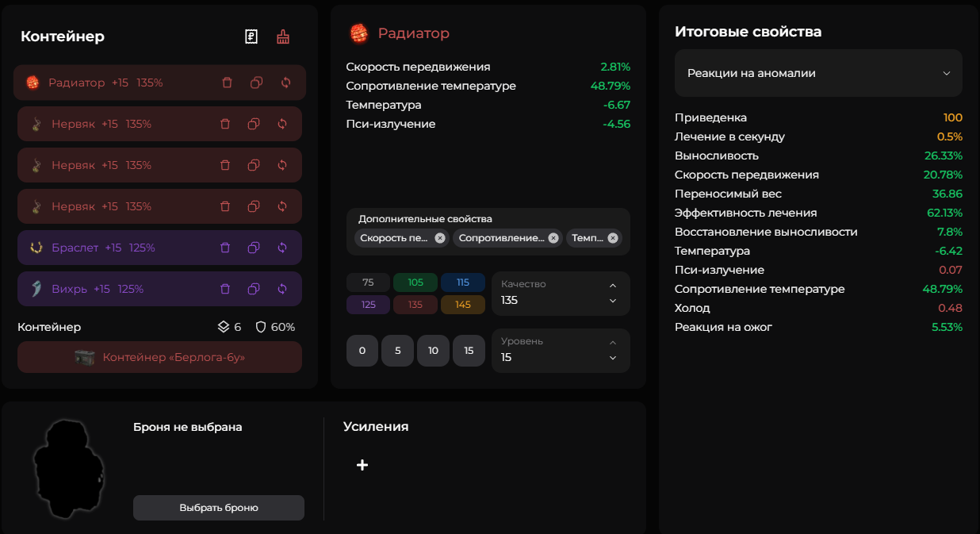Remove the Темп… property tag
This screenshot has height=534, width=980.
pyautogui.click(x=613, y=237)
